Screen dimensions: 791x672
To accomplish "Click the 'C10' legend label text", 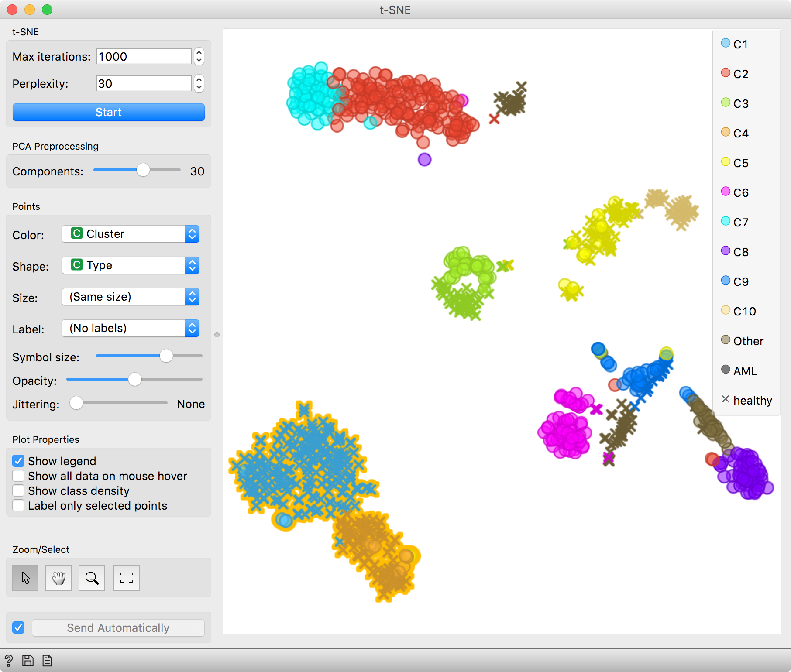I will click(x=745, y=311).
